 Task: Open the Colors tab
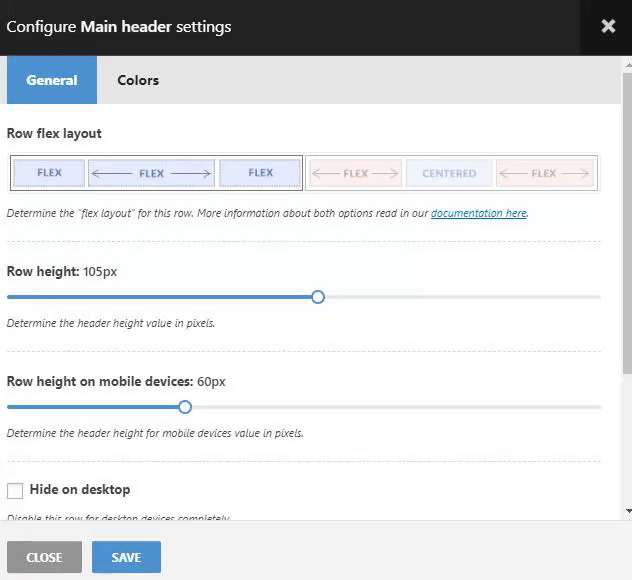138,80
